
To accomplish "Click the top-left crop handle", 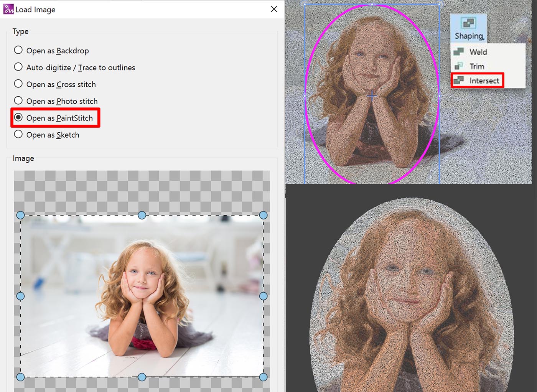I will coord(21,215).
